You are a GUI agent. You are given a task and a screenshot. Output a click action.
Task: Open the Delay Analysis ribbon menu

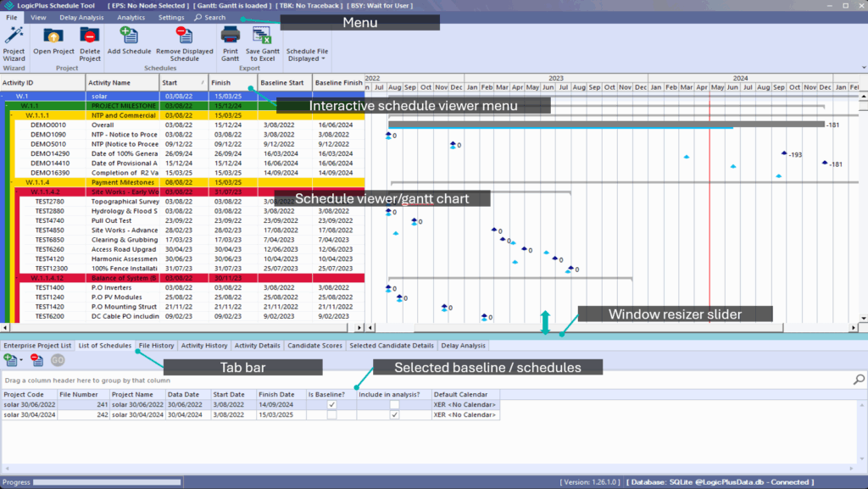[x=81, y=17]
